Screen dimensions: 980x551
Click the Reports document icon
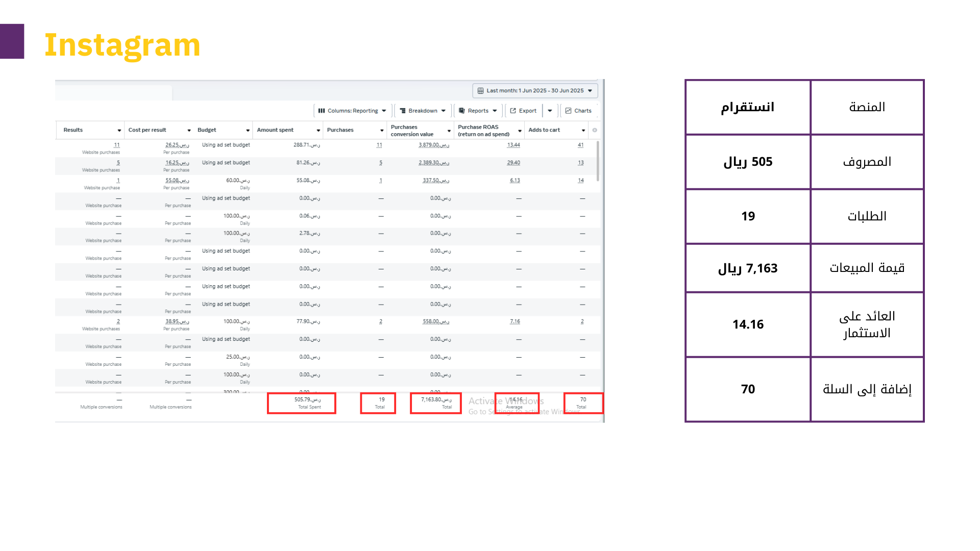[x=462, y=111]
